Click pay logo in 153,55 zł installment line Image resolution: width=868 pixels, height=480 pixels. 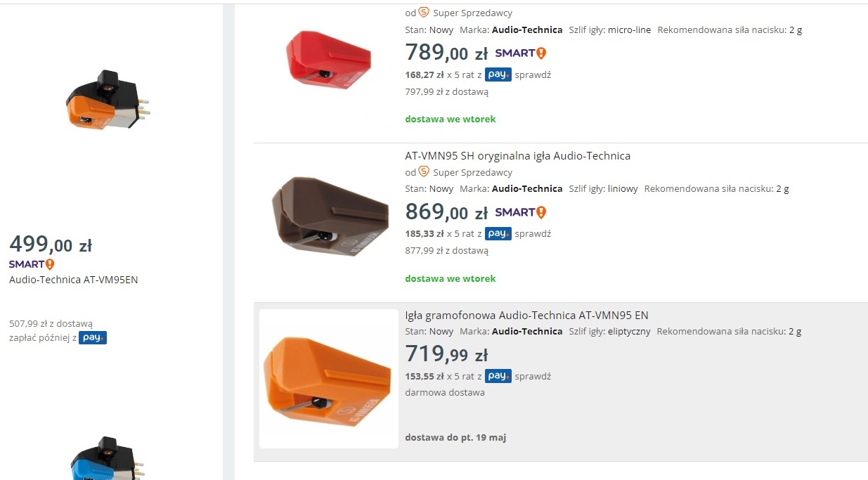coord(498,376)
